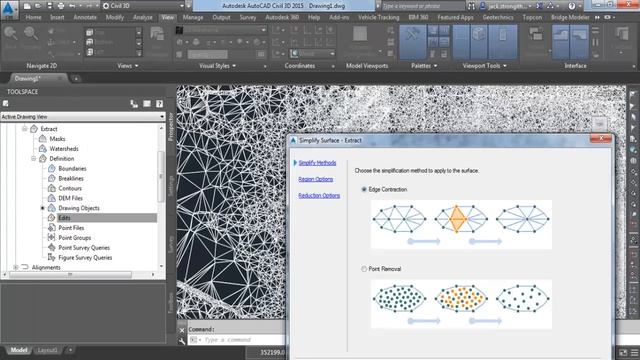Click the ViewCube icon in Viewport Tools
Viewport: 640px width, 360px height.
click(478, 41)
